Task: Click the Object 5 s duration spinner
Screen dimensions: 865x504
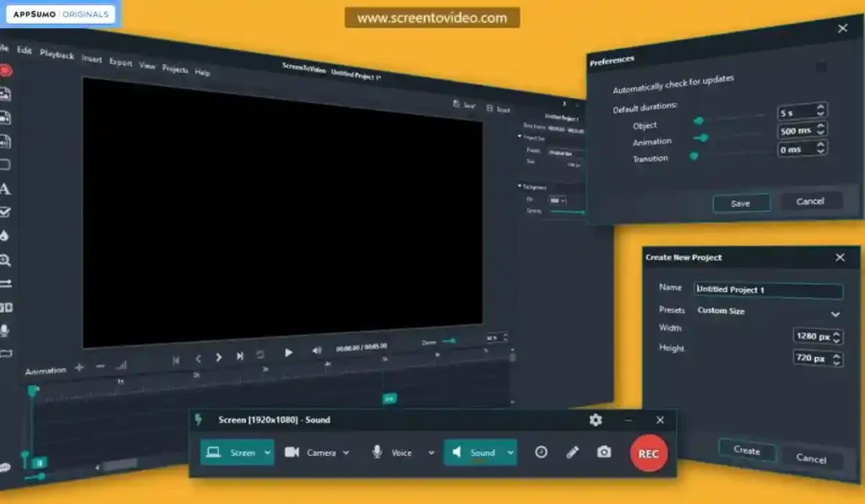Action: pos(802,111)
